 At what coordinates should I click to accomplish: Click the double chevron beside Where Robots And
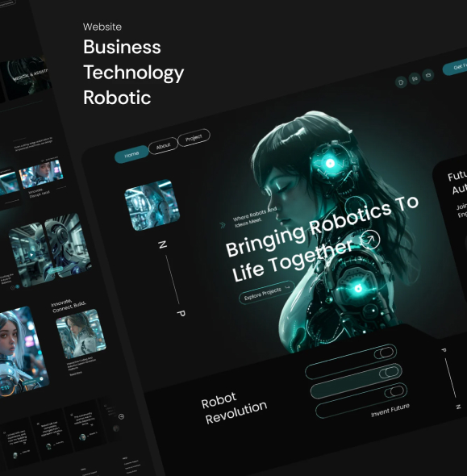[x=223, y=225]
